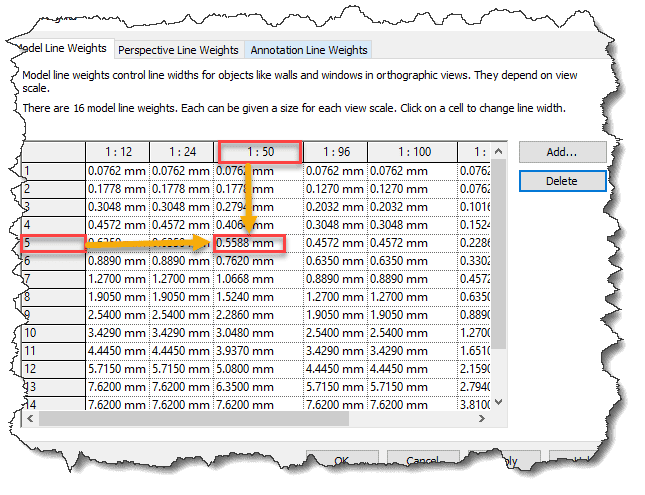Screen dimensions: 645x495
Task: Click row 1 cell under 1 : 12
Action: point(118,171)
